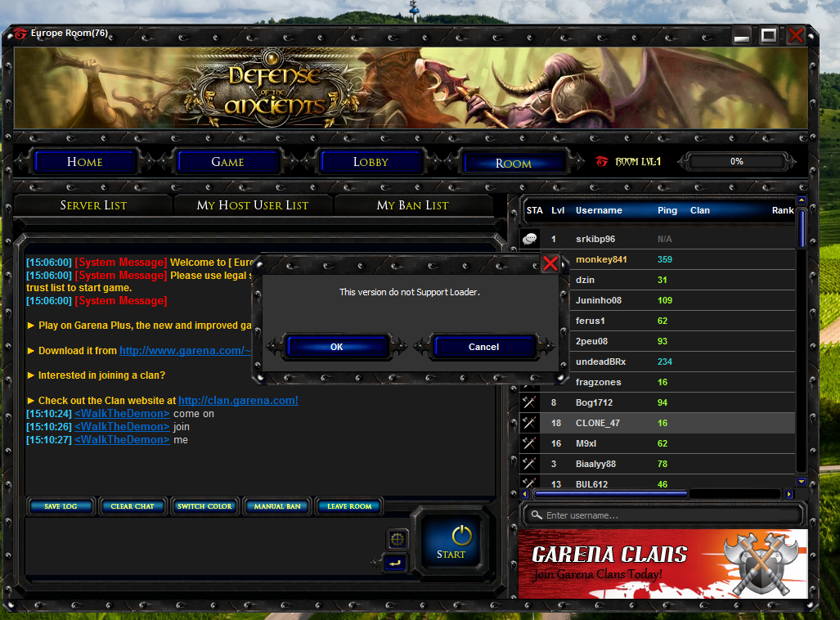The height and width of the screenshot is (620, 840).
Task: Open the www.garena.com download link
Action: (x=185, y=350)
